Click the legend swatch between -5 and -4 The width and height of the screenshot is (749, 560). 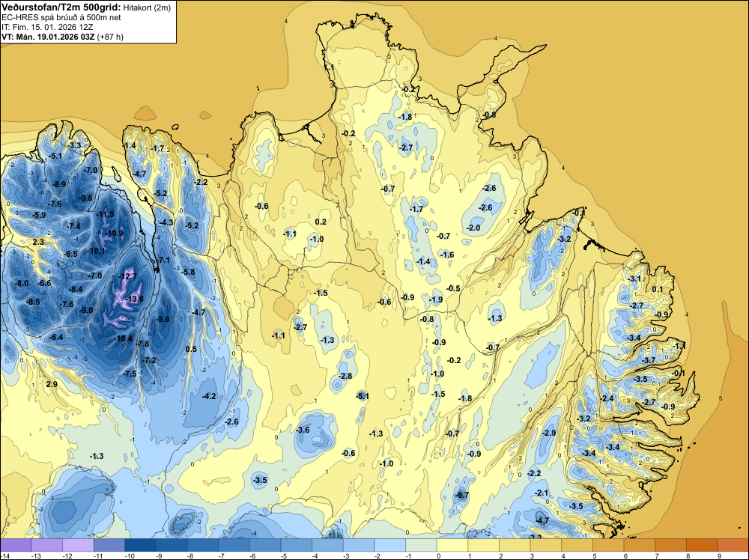pos(297,545)
